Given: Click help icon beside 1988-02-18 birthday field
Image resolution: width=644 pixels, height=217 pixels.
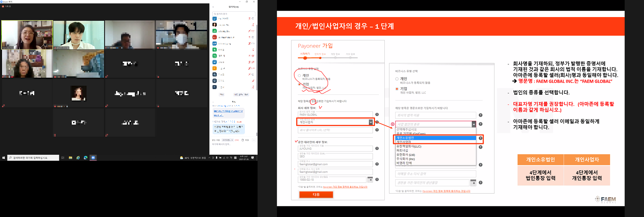Looking at the screenshot, I should pos(377,179).
